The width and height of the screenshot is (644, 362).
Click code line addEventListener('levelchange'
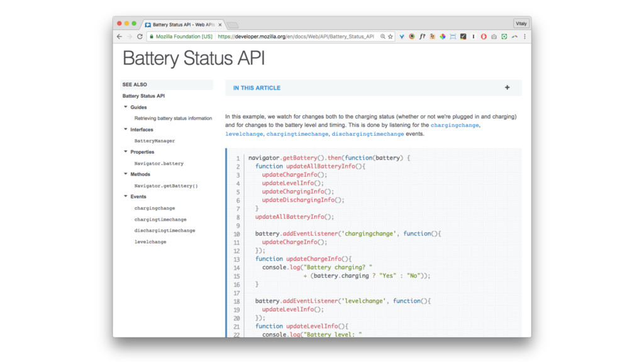coord(343,301)
